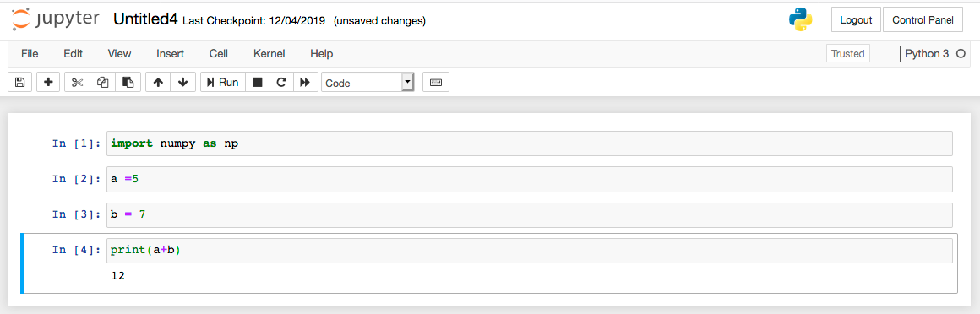The image size is (980, 314).
Task: Cut selected cells with scissors icon
Action: [x=78, y=83]
